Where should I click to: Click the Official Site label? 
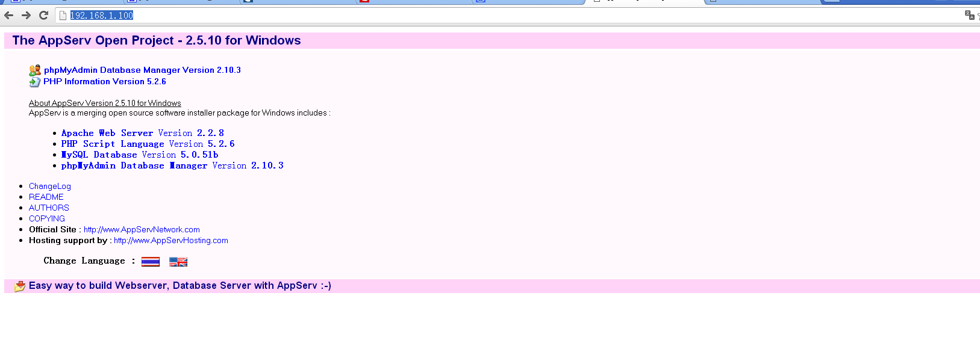(x=55, y=230)
